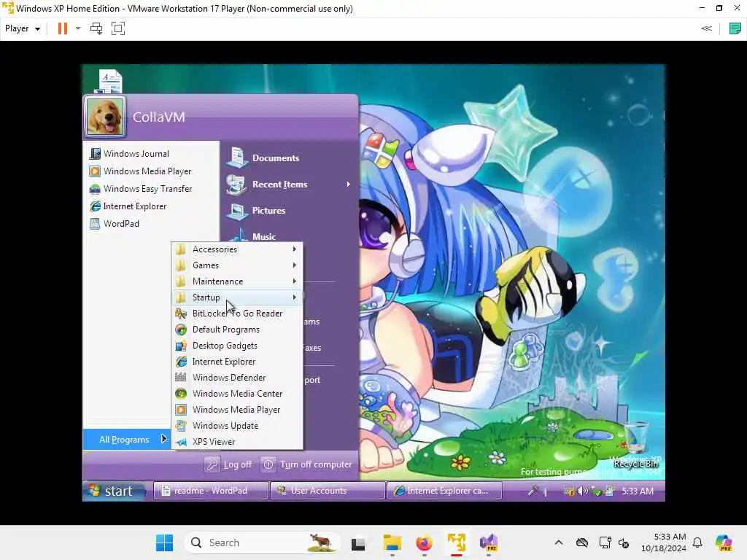Expand the Games folder
This screenshot has height=560, width=747.
coord(237,265)
